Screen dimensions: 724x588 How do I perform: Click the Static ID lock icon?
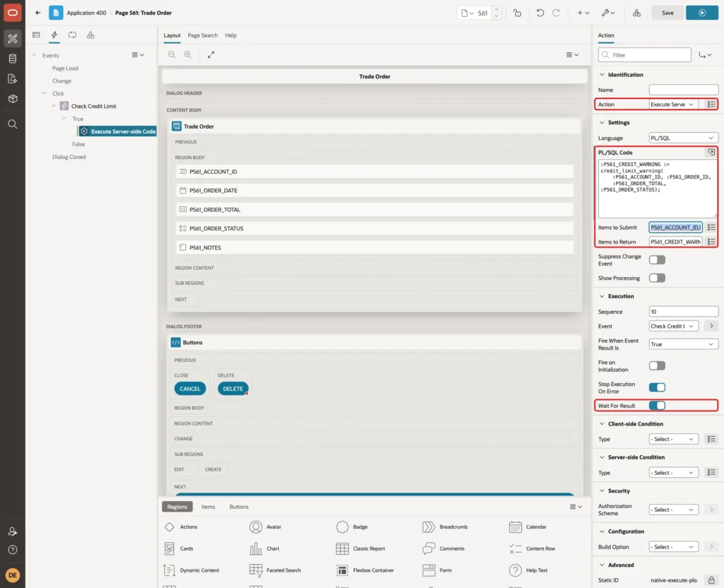click(x=711, y=580)
